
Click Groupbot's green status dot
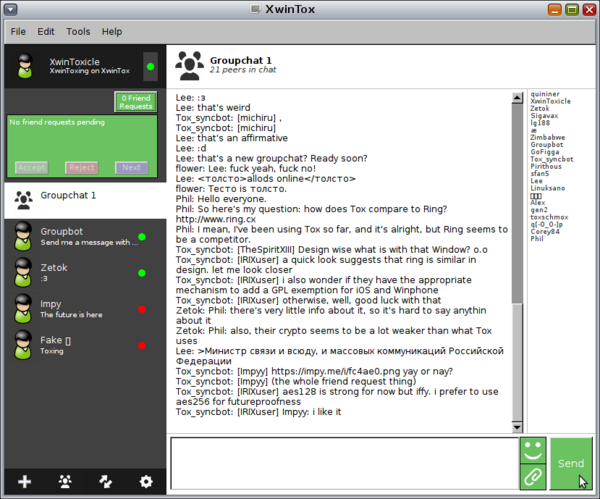pyautogui.click(x=142, y=237)
